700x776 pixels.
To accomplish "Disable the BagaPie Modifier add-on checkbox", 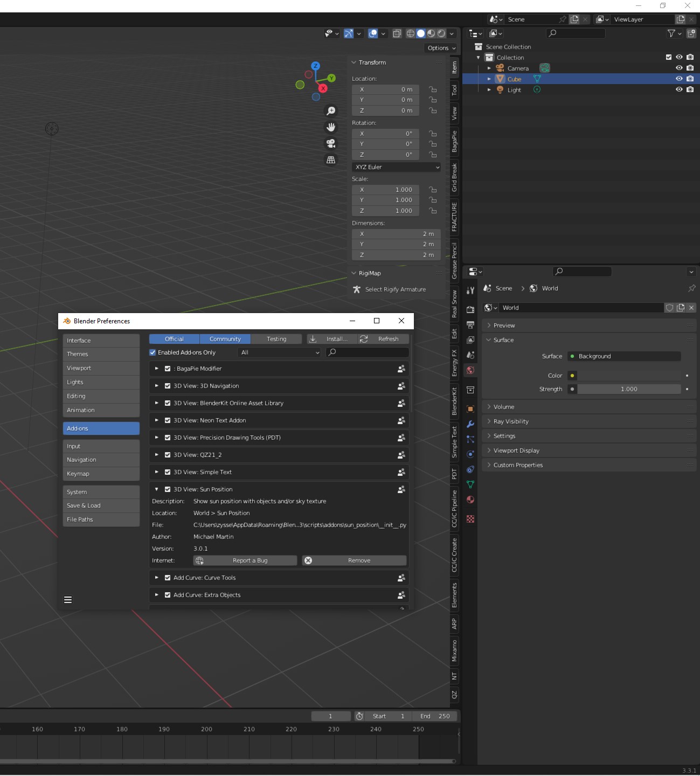I will [168, 369].
